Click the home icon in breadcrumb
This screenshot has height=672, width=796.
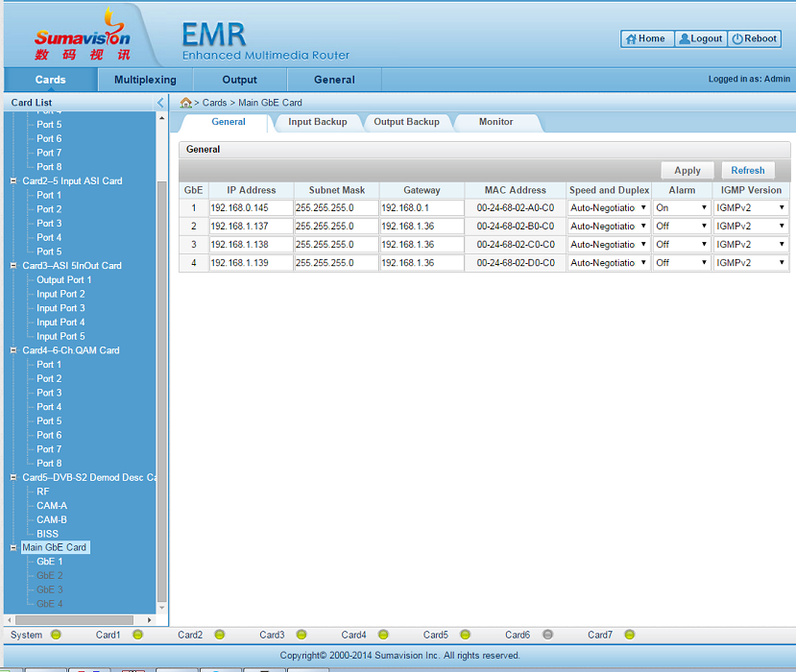[186, 103]
